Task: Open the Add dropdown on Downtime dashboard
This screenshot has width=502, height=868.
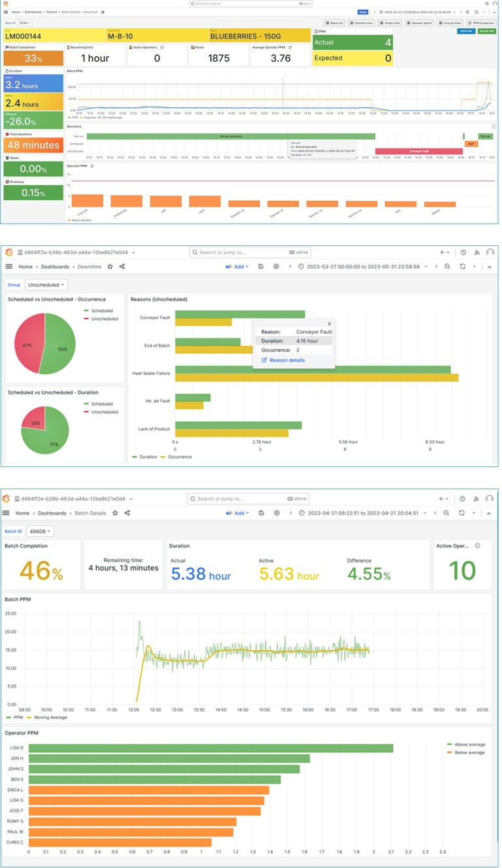Action: click(238, 267)
